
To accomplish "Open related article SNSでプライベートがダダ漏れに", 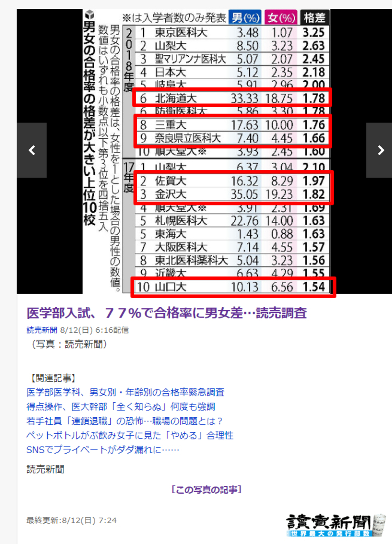I will (x=103, y=450).
